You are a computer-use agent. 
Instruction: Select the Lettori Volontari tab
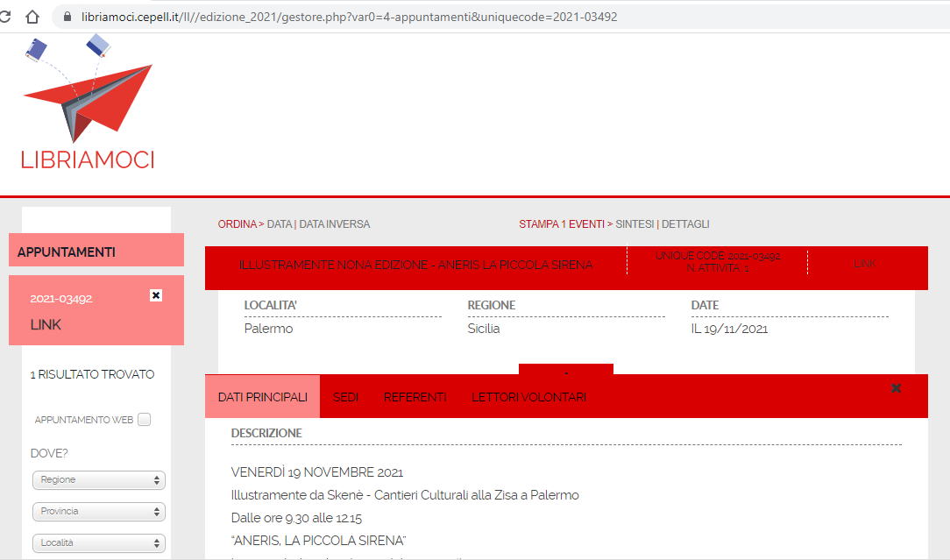pos(528,397)
